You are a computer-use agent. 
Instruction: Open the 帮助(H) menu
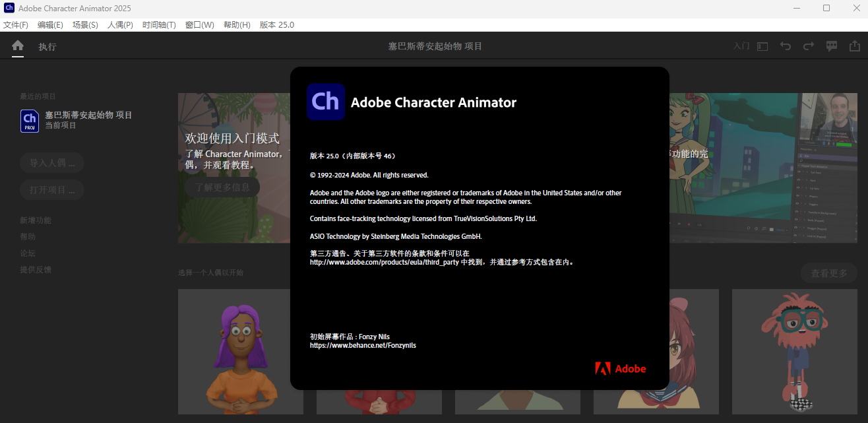tap(237, 25)
